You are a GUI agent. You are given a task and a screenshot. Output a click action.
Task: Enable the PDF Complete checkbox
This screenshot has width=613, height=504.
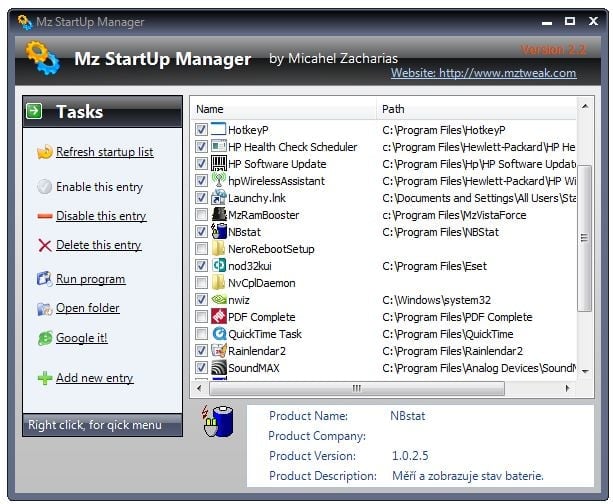[201, 317]
